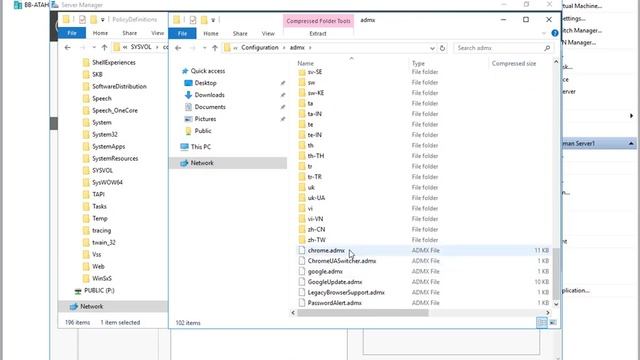
Task: Select the GoogleUpdate.admx file
Action: click(335, 282)
